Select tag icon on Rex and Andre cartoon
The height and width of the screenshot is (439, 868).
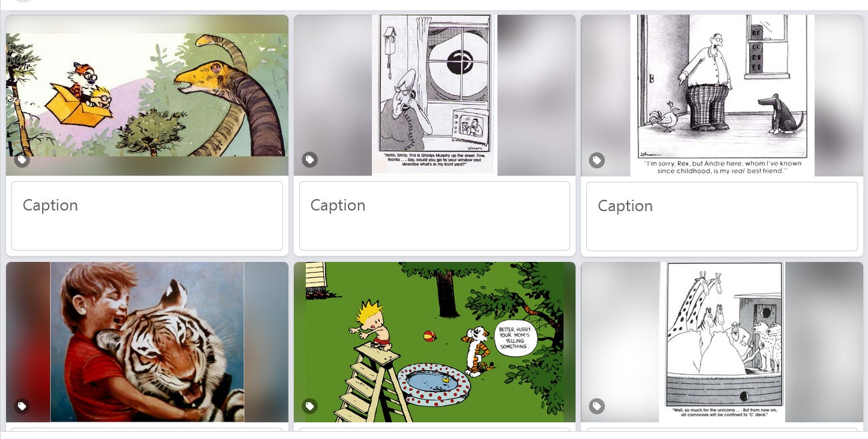click(x=597, y=160)
